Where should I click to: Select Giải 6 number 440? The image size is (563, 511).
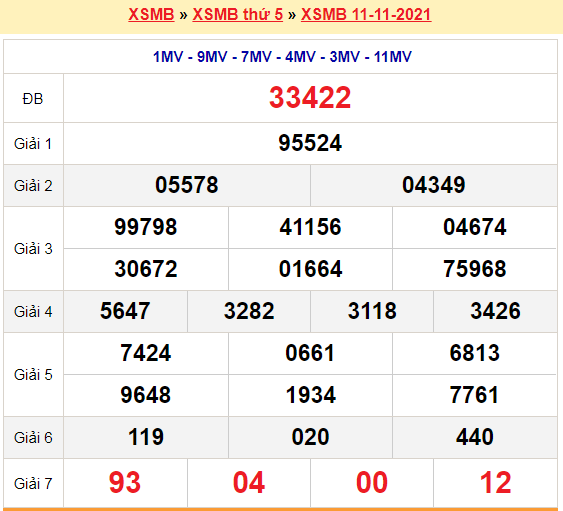pyautogui.click(x=475, y=437)
